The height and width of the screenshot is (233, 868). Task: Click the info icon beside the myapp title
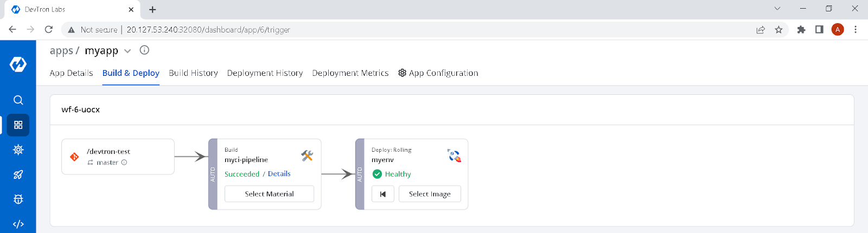click(x=144, y=50)
